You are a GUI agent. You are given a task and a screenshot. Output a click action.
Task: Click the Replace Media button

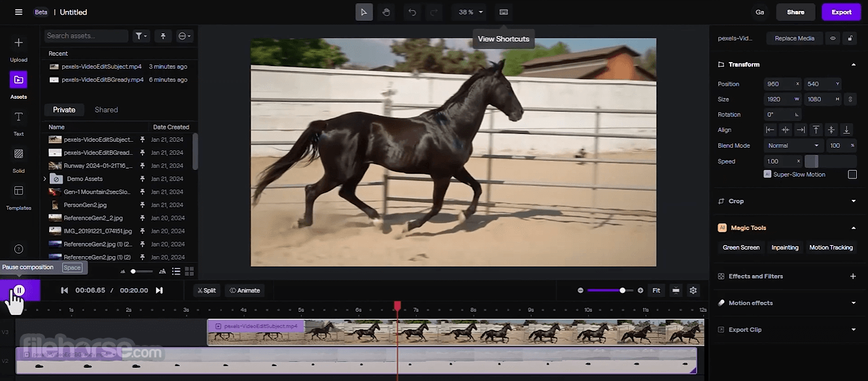click(794, 39)
